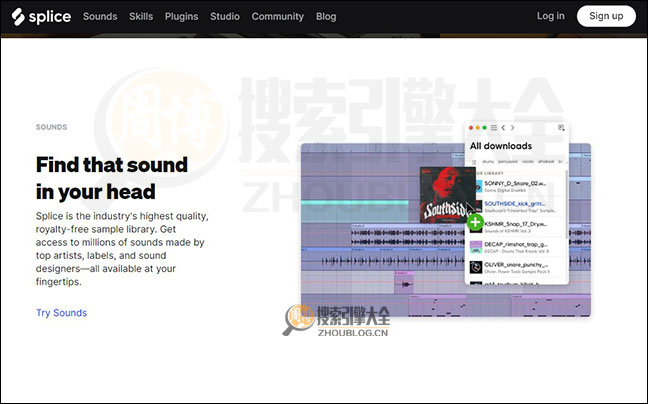This screenshot has height=404, width=648.
Task: Click hamburger menu icon in downloads window
Action: (494, 128)
